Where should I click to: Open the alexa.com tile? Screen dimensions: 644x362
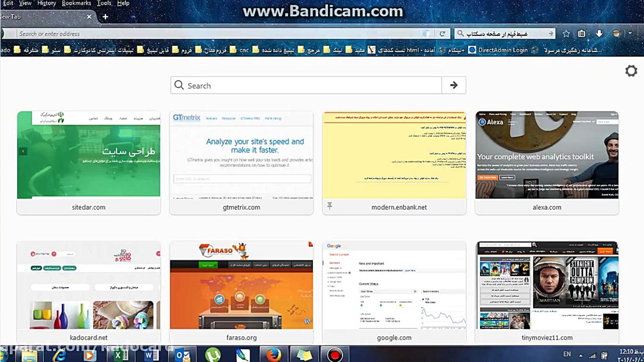point(547,163)
